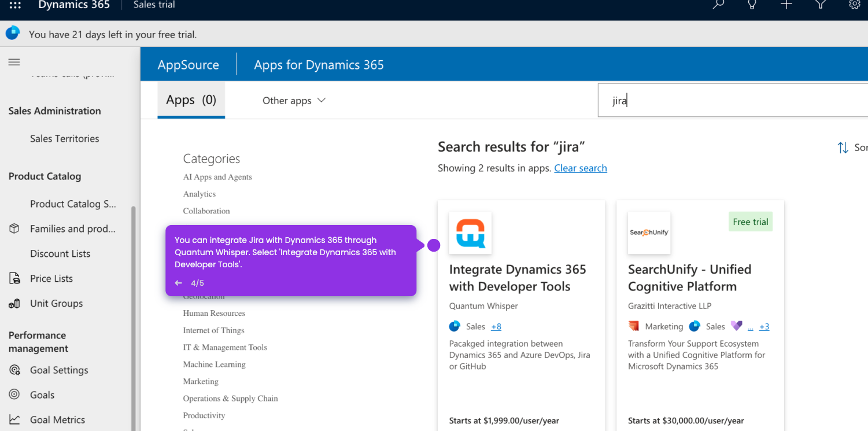Open Price Lists in sidebar
This screenshot has width=868, height=431.
pyautogui.click(x=51, y=278)
